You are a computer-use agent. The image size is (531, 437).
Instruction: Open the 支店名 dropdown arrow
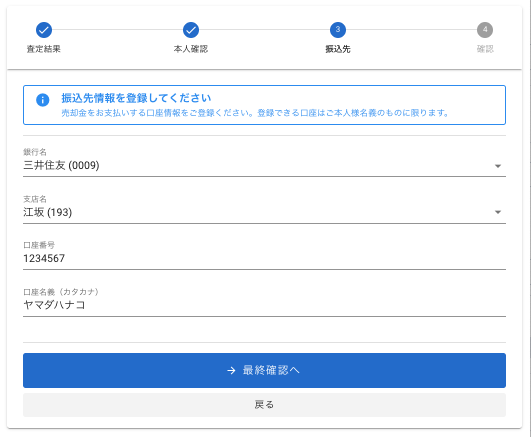point(498,212)
